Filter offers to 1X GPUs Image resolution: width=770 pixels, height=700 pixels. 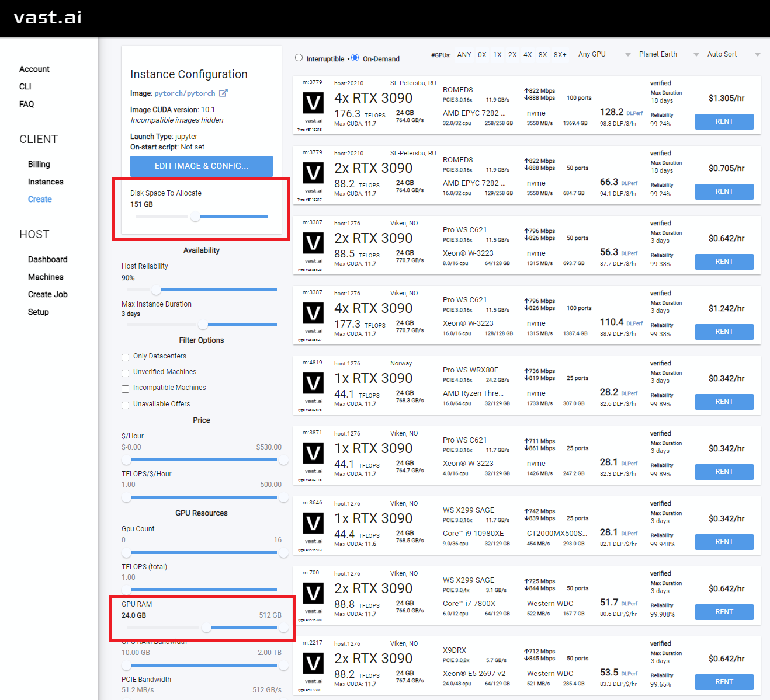pyautogui.click(x=497, y=55)
